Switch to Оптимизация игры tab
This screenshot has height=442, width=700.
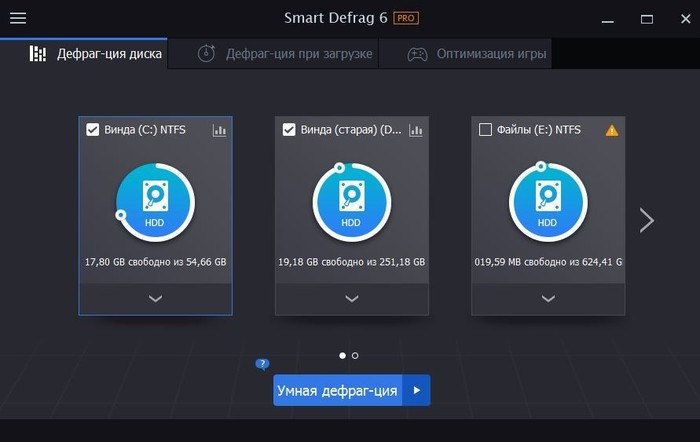click(x=477, y=54)
